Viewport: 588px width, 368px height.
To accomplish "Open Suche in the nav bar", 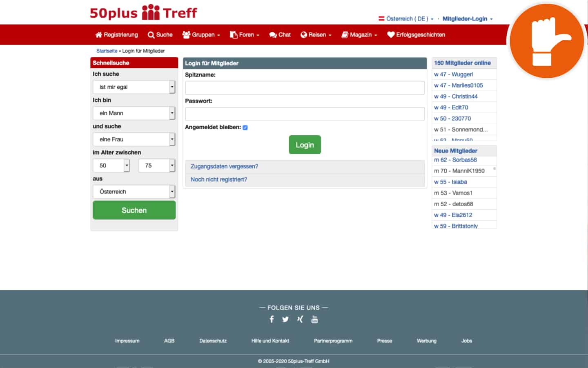I will click(160, 35).
